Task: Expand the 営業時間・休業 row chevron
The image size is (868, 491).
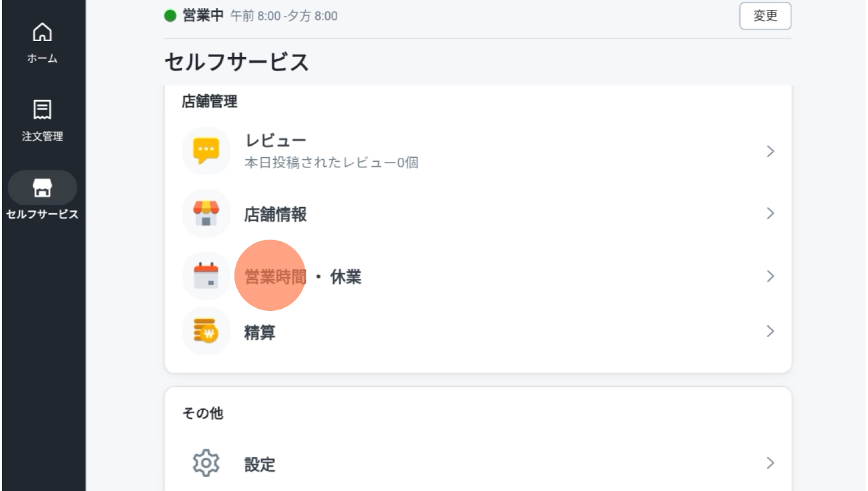Action: (771, 276)
